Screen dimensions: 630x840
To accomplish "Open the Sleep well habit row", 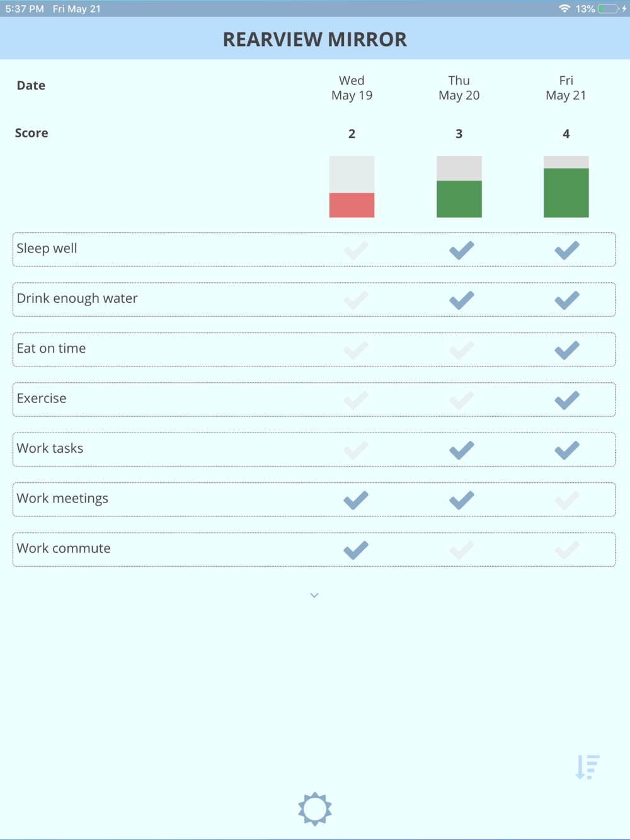I will coord(47,249).
